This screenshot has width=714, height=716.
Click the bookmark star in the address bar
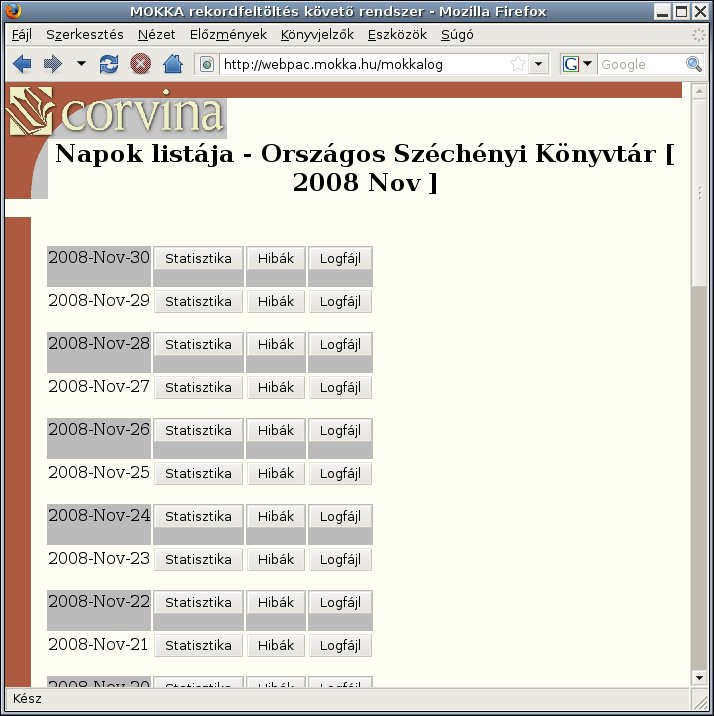coord(517,64)
